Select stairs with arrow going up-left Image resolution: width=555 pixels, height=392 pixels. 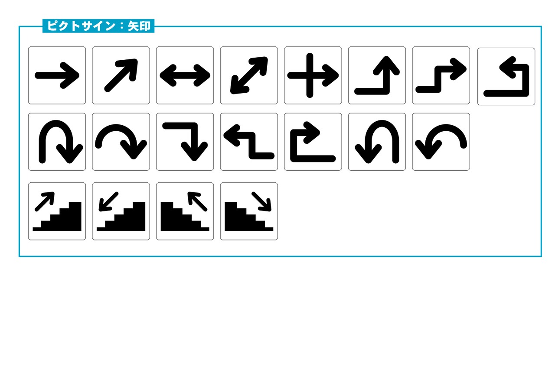185,211
